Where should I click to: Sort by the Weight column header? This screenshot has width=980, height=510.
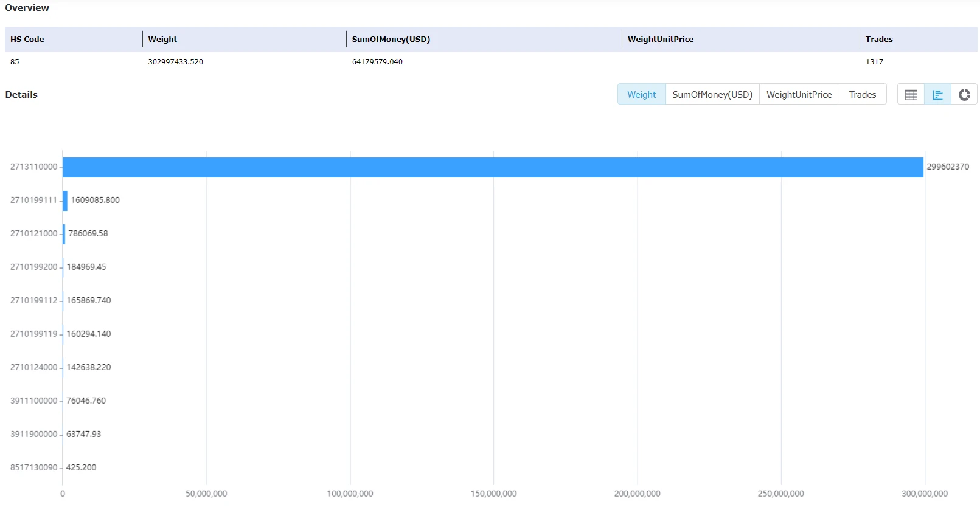pyautogui.click(x=162, y=39)
